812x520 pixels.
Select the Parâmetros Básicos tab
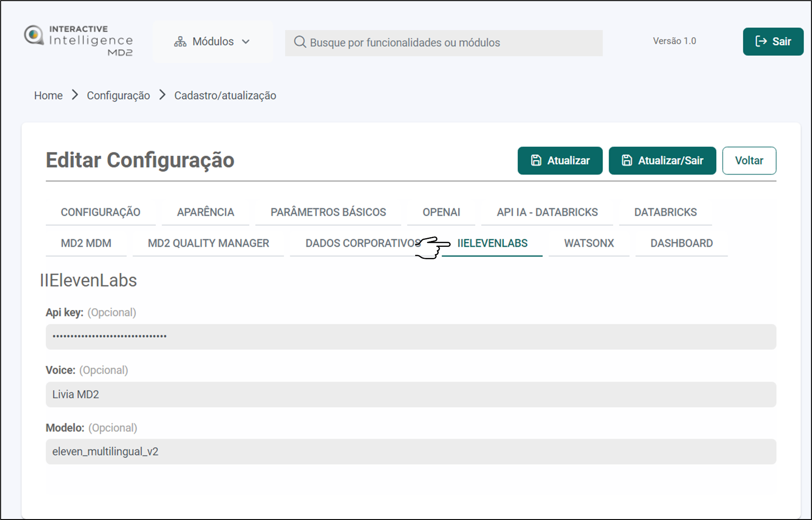(328, 212)
